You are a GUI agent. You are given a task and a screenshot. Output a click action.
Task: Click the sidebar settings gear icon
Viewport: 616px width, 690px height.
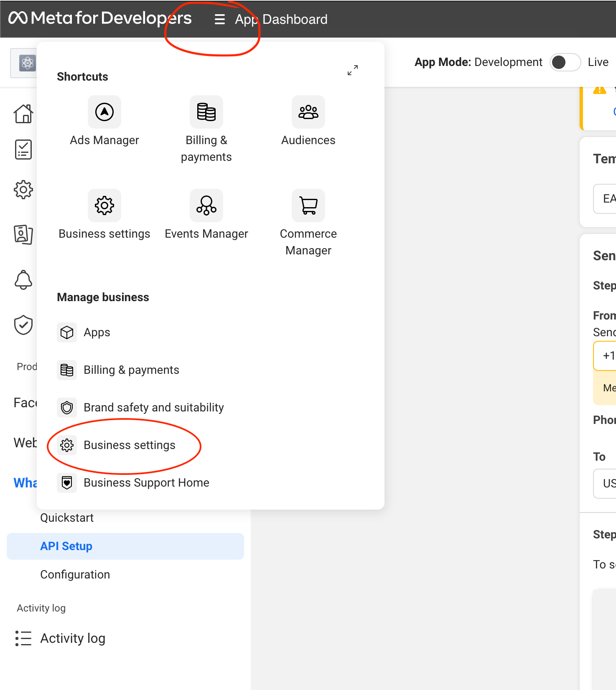(23, 190)
